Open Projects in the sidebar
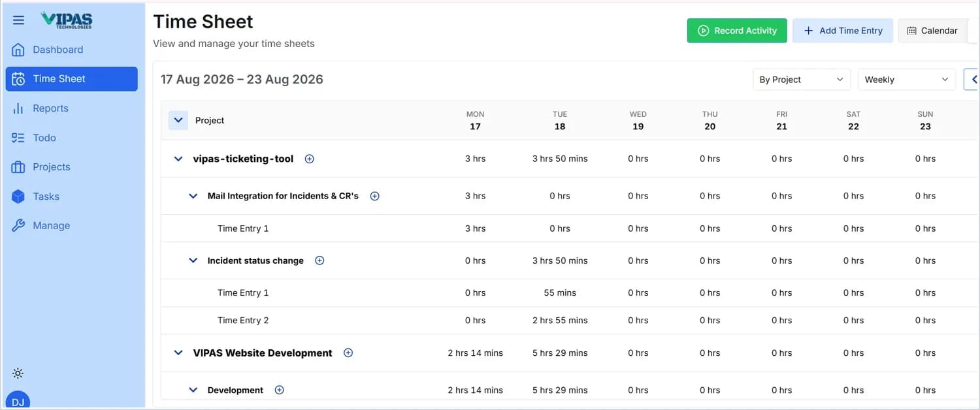Screen dimensions: 980x410 coord(72,167)
